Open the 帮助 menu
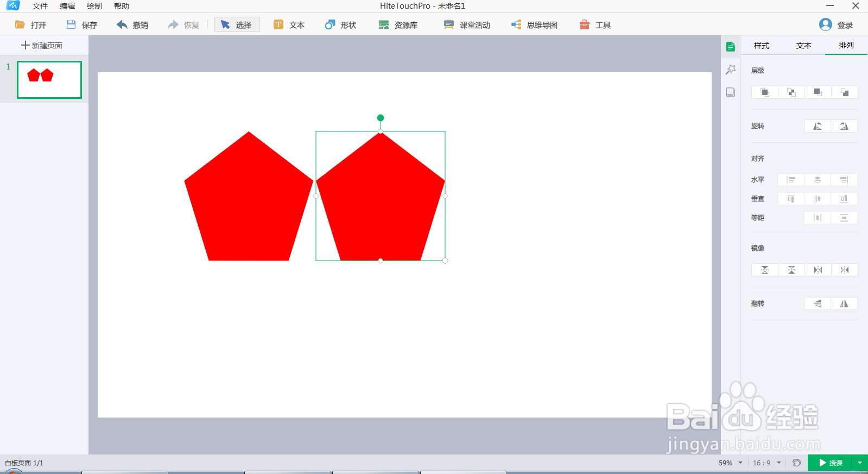Screen dimensions: 868x474 click(122, 6)
